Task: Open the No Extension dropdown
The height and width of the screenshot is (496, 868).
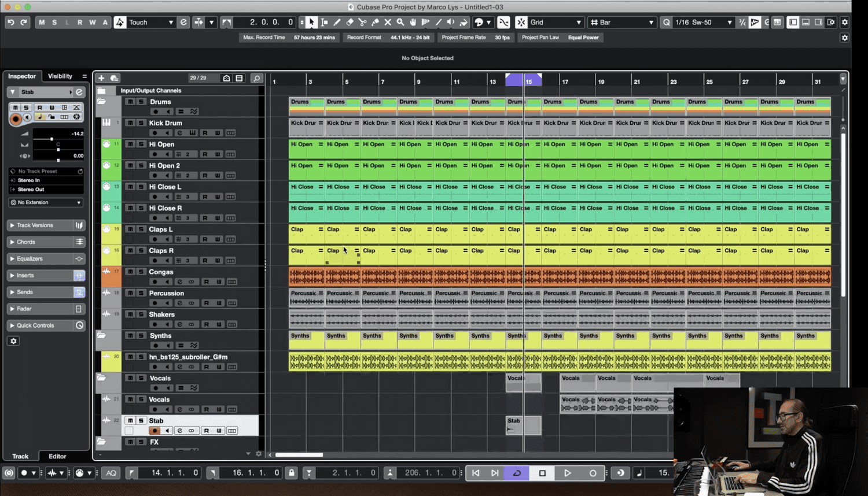Action: [46, 202]
